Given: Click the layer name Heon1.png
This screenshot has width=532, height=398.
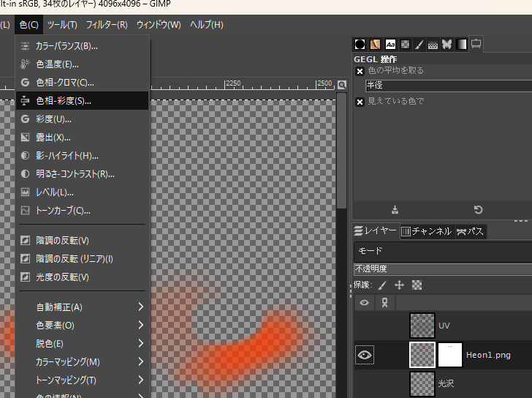Looking at the screenshot, I should coord(488,356).
